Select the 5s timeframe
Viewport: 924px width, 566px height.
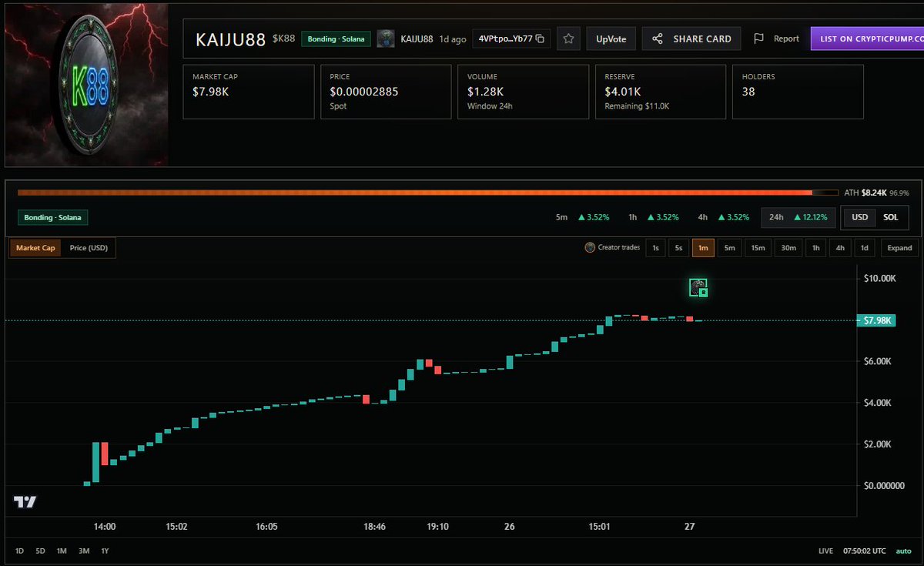[x=678, y=248]
